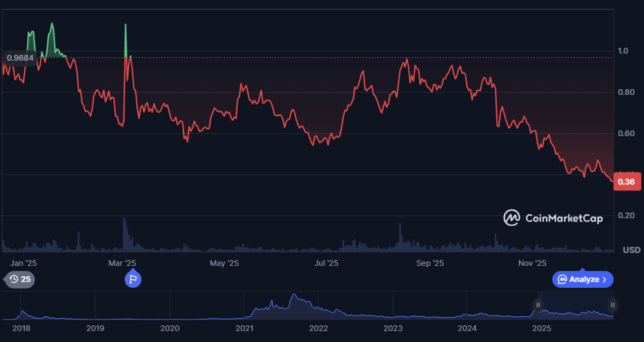Click the Analyze button
Screen dimensions: 644x342
(583, 279)
